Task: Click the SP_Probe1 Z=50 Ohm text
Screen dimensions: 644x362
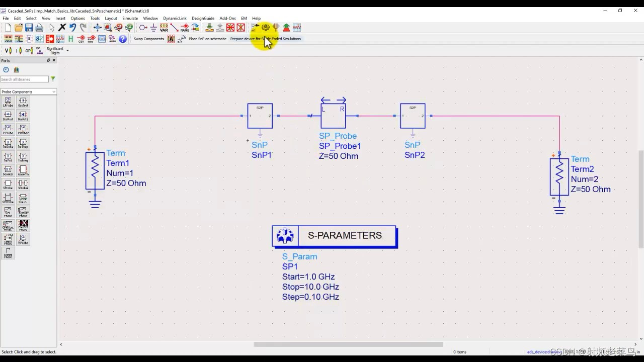Action: coord(339,156)
